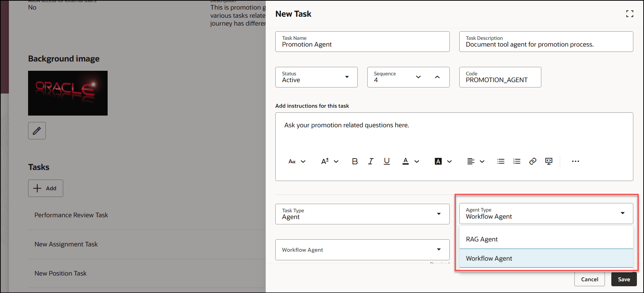
Task: Open the font size menu
Action: 330,161
